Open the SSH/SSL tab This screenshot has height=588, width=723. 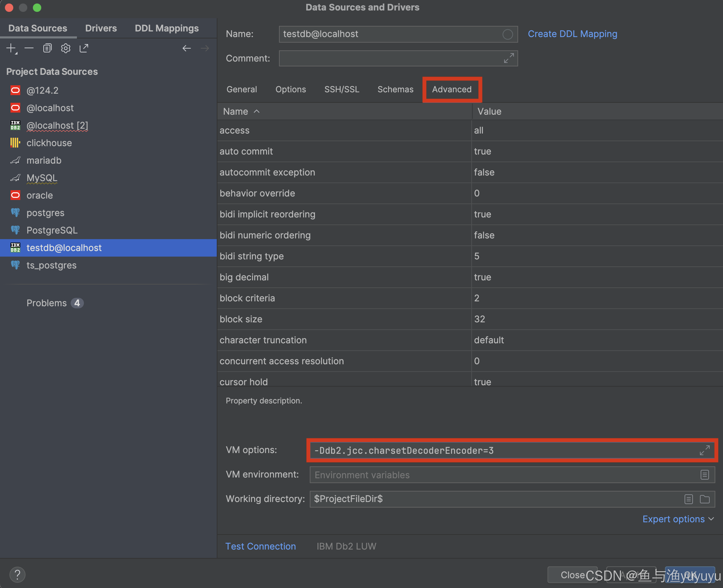342,89
